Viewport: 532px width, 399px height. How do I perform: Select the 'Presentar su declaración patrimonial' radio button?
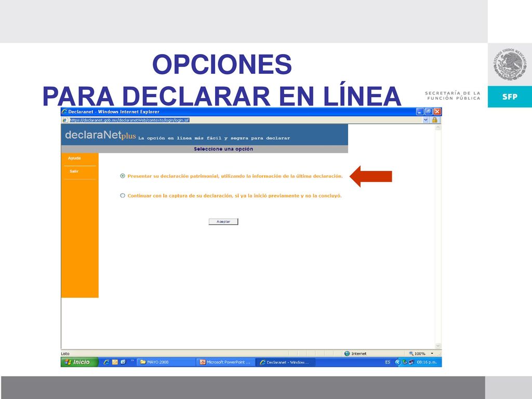coord(123,176)
